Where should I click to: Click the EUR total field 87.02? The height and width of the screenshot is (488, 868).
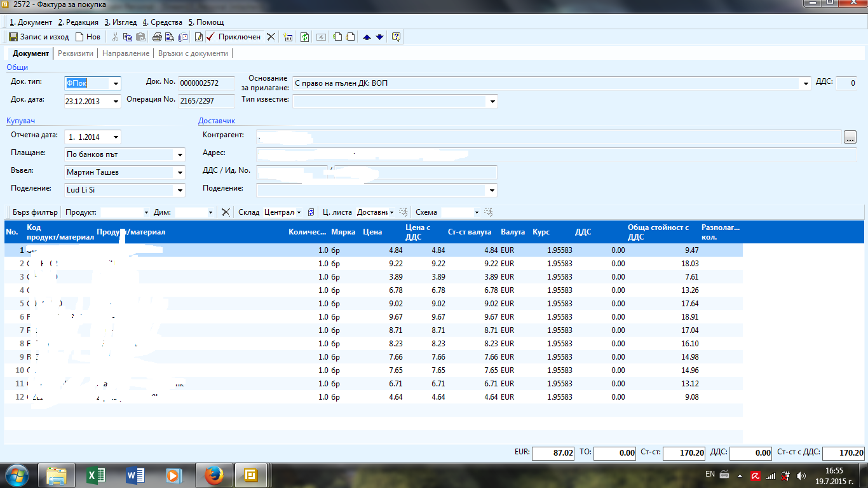tap(553, 453)
